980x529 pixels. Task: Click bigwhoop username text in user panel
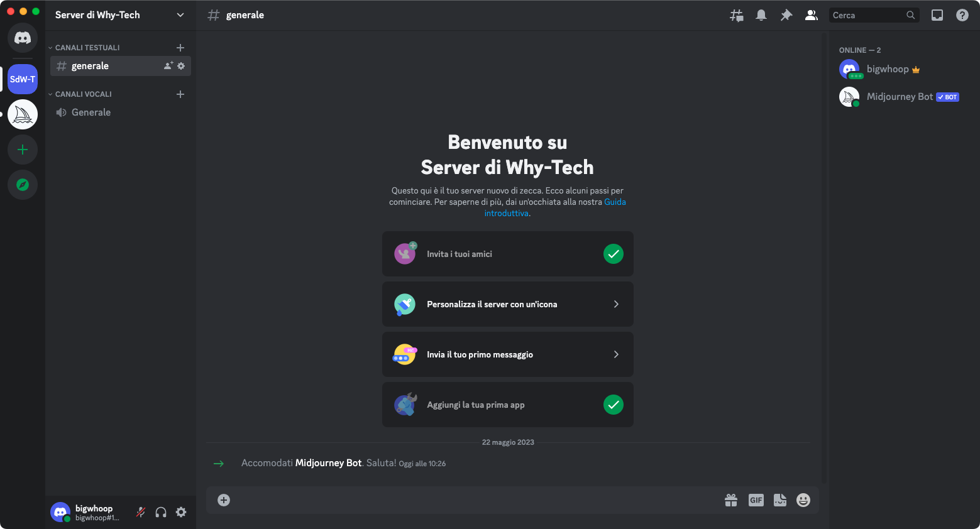[94, 508]
